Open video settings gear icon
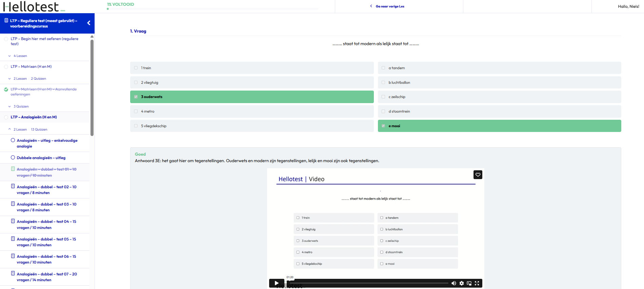644x289 pixels. click(x=461, y=283)
